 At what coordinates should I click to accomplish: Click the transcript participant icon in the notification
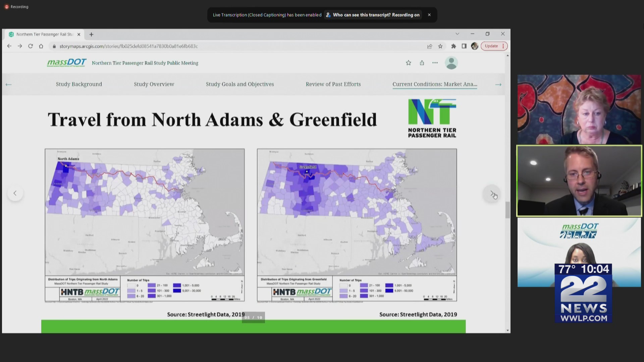pos(328,15)
